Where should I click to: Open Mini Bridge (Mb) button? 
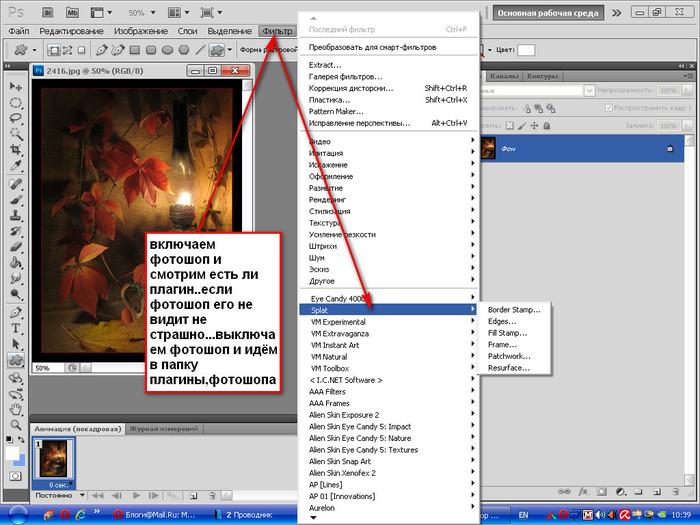(72, 13)
